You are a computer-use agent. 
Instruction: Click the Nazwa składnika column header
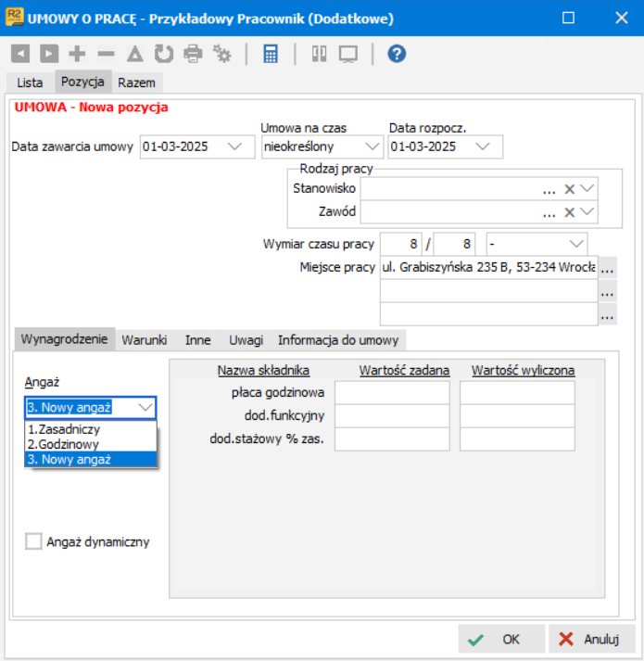tap(263, 370)
